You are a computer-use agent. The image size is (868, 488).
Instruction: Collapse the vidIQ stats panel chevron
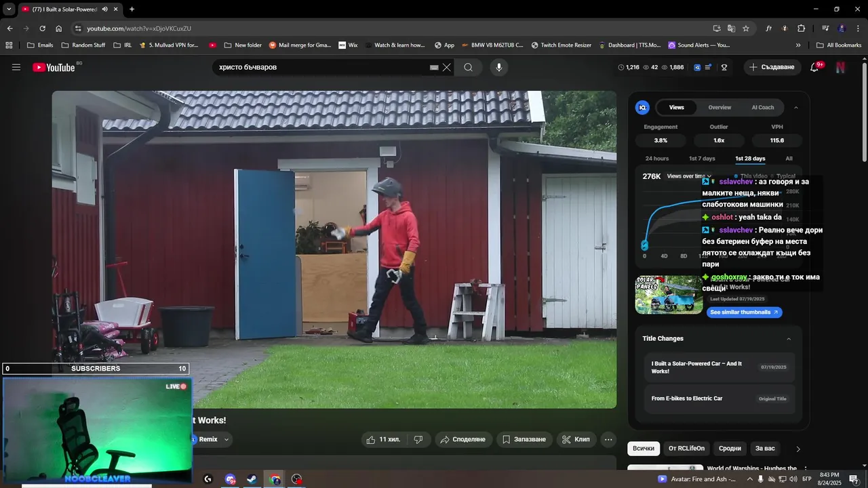(x=796, y=107)
